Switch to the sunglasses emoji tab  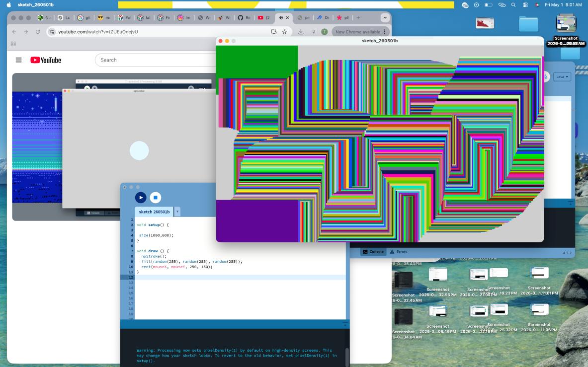pyautogui.click(x=103, y=17)
